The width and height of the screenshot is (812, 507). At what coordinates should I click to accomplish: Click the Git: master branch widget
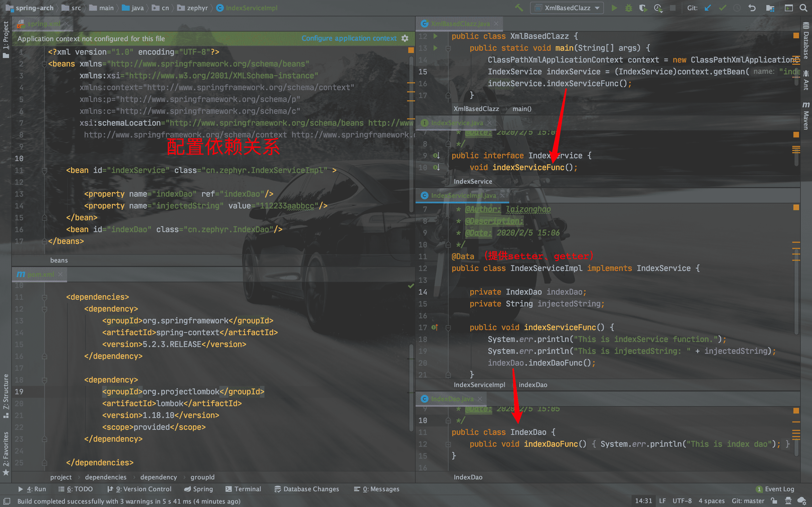(748, 501)
